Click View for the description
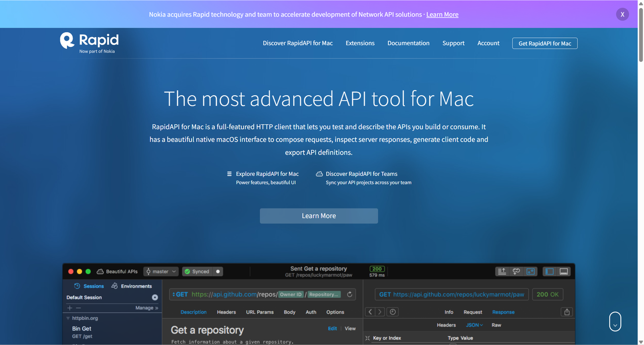The height and width of the screenshot is (345, 644). coord(350,328)
